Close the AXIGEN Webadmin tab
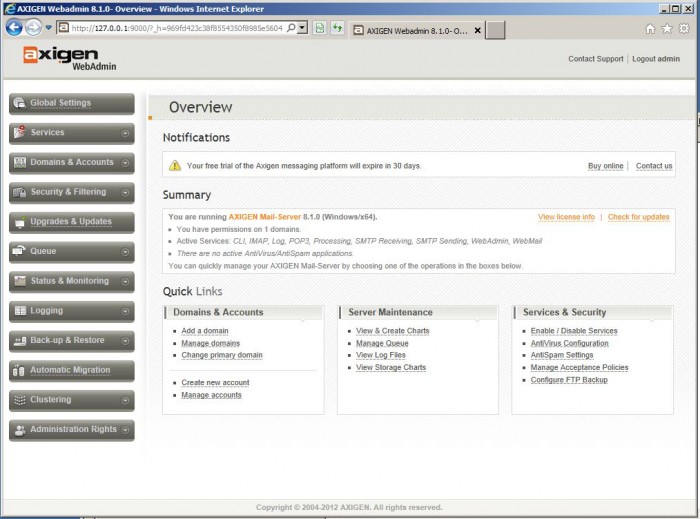 pos(477,30)
